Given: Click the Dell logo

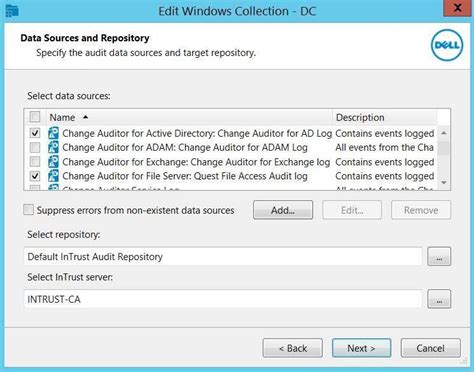Looking at the screenshot, I should 447,45.
